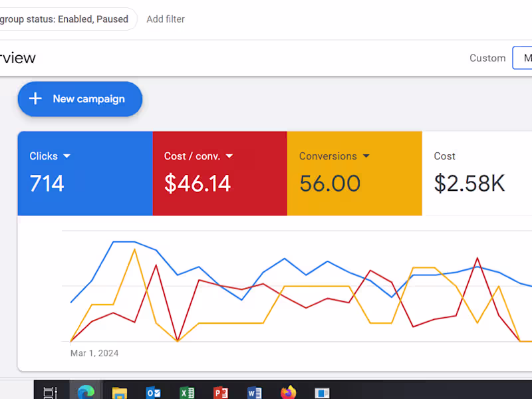This screenshot has width=532, height=399.
Task: Expand the Conversions metric dropdown
Action: (366, 156)
